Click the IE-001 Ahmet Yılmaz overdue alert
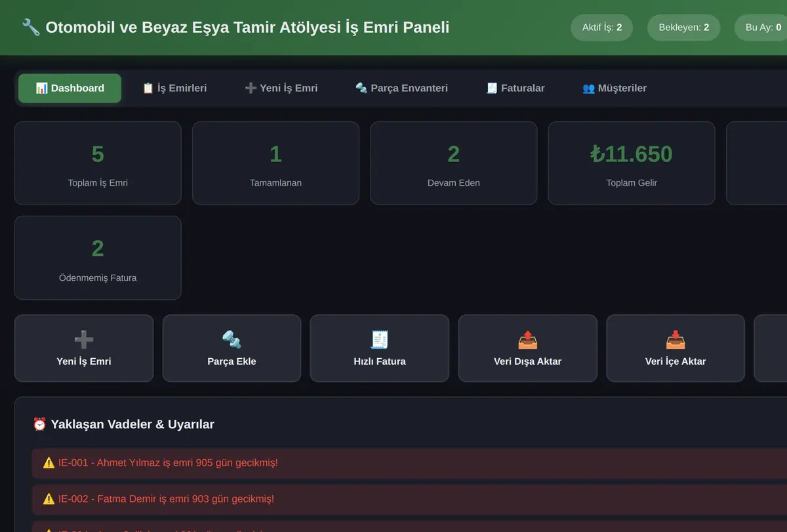787x532 pixels. (409, 463)
